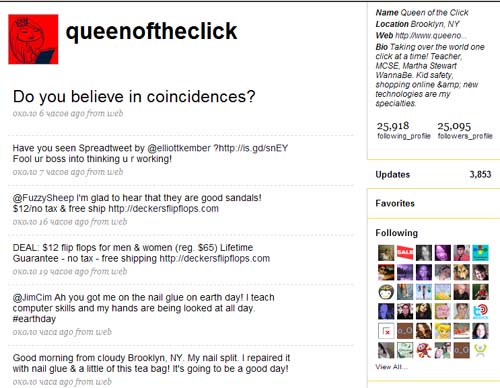Viewport: 500px width, 388px height.
Task: Select the round penguin avatar in Following
Action: (x=386, y=292)
